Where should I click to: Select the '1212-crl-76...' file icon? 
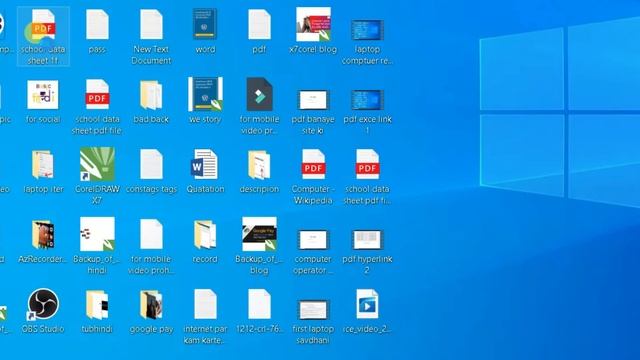(259, 304)
